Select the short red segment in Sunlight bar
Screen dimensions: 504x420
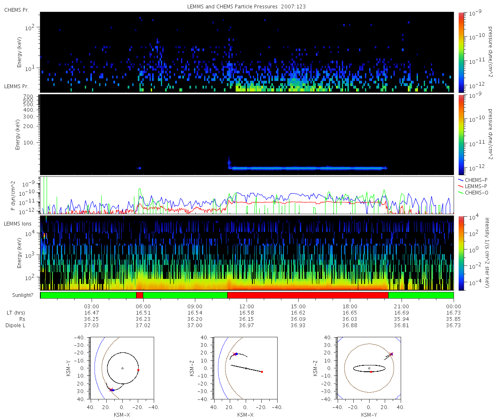139,295
